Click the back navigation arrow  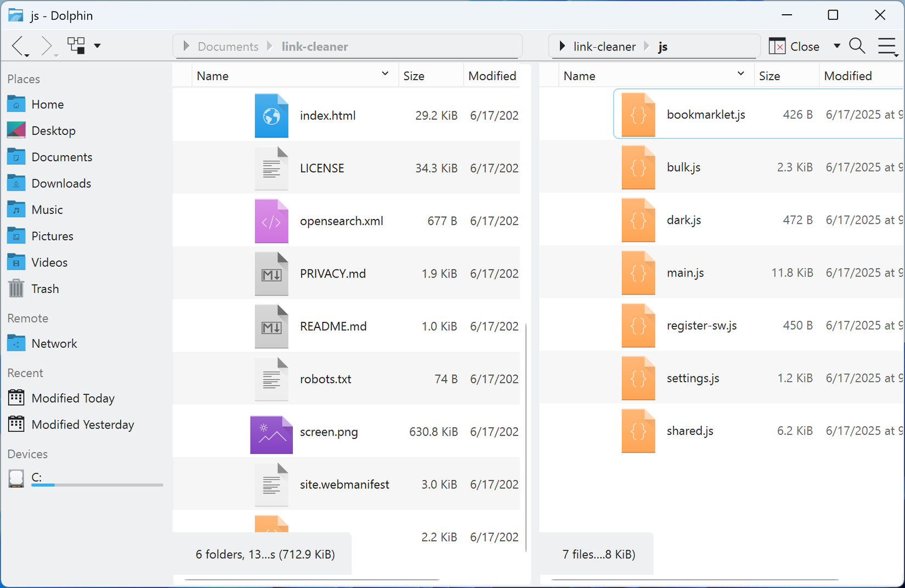coord(18,46)
